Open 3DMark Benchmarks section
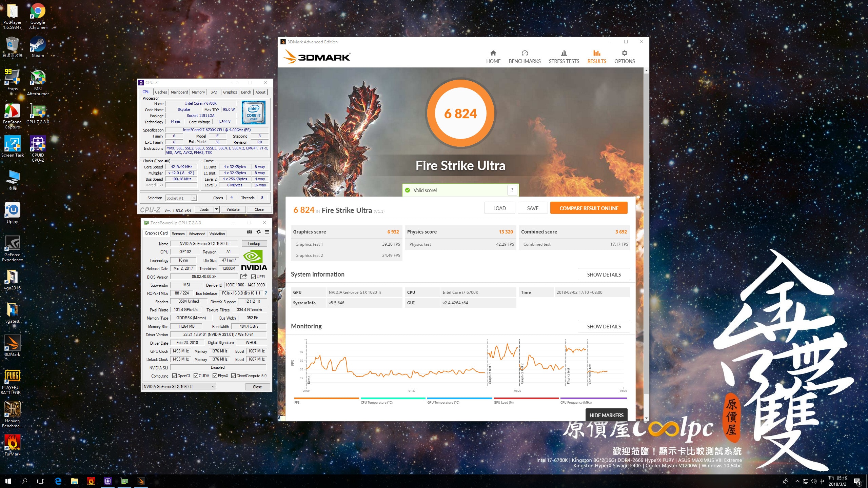 pyautogui.click(x=525, y=57)
